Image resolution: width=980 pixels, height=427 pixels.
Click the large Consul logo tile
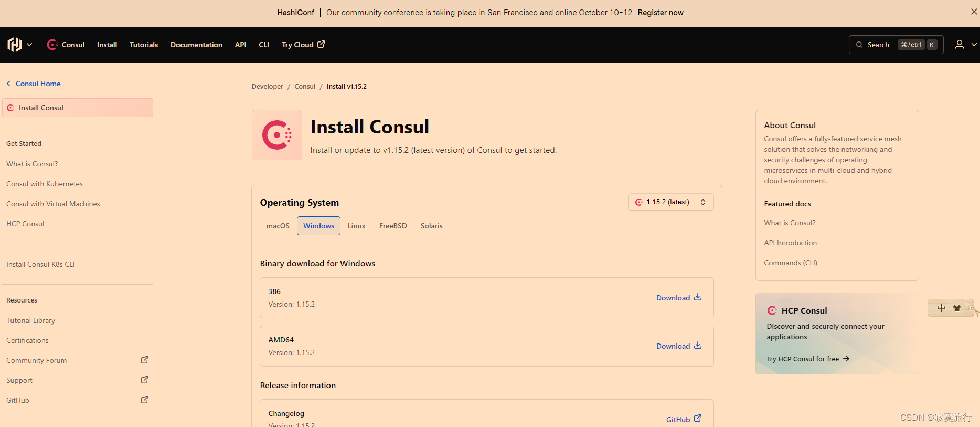277,135
